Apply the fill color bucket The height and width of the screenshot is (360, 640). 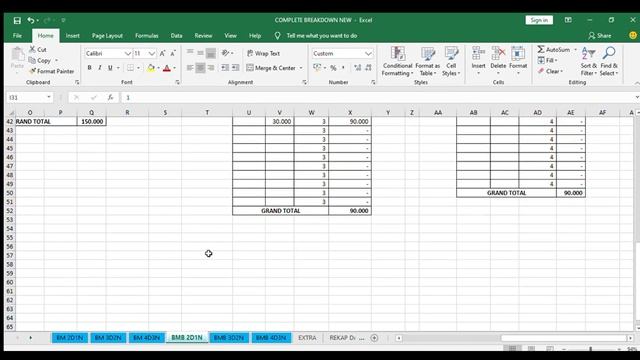coord(151,68)
